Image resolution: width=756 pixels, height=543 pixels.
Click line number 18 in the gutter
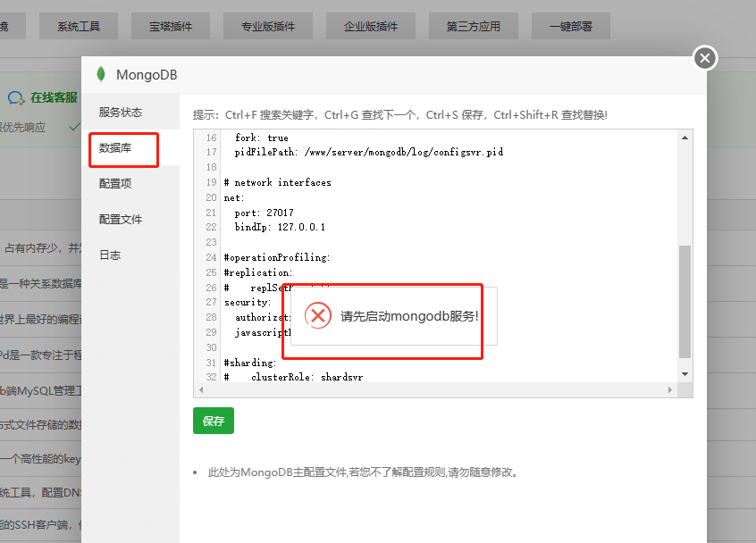click(x=211, y=167)
